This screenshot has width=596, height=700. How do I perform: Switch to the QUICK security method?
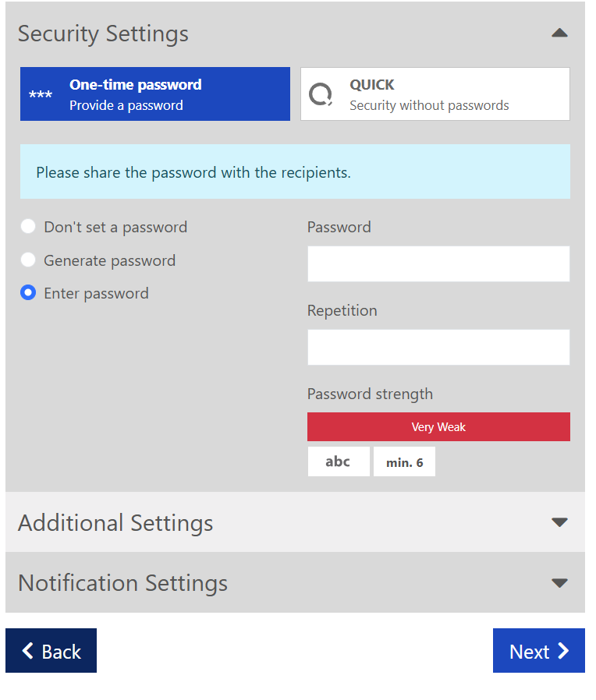(435, 93)
